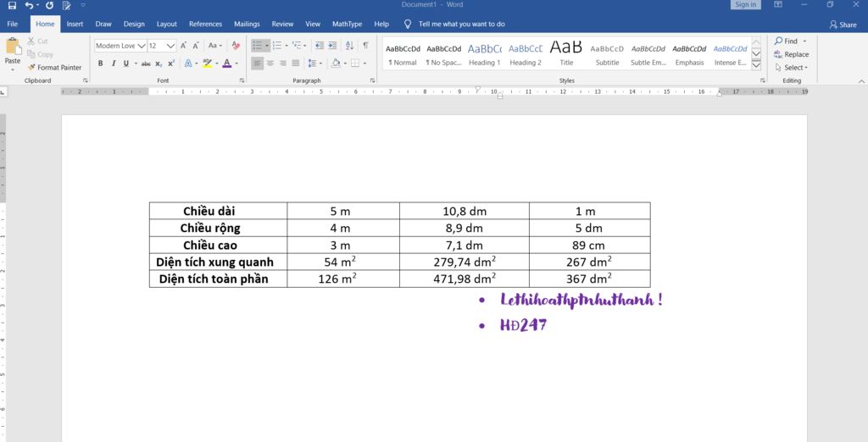Open the Paragraph dialog launcher

[373, 80]
